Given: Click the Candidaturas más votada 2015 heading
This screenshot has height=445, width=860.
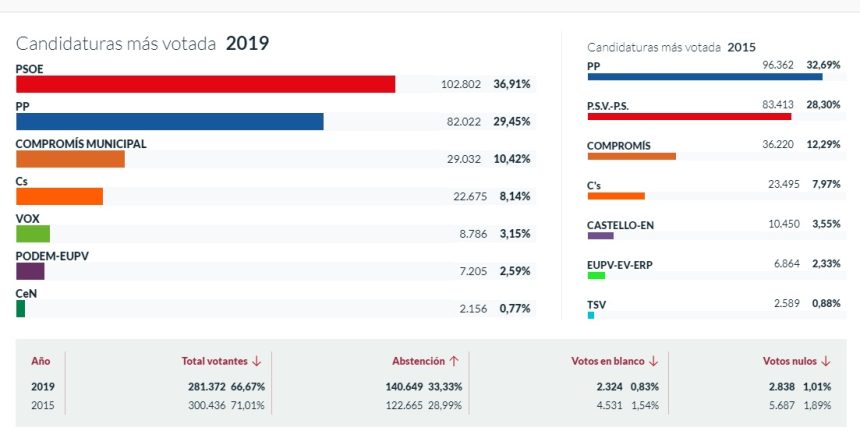Looking at the screenshot, I should pos(671,47).
